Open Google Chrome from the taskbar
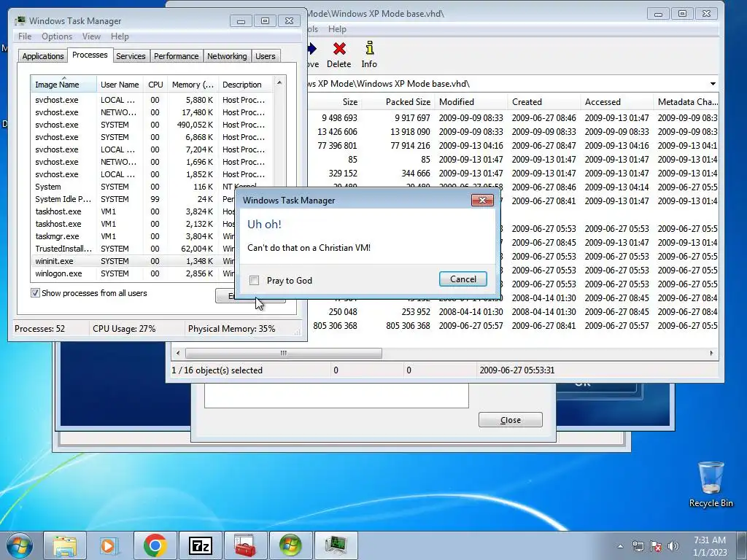Screen dimensions: 747x560 tap(155, 545)
